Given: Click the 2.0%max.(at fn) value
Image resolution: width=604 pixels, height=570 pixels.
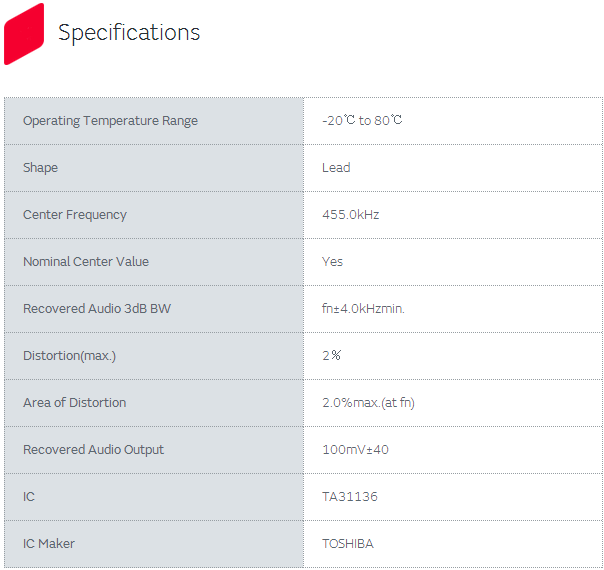Looking at the screenshot, I should 368,403.
